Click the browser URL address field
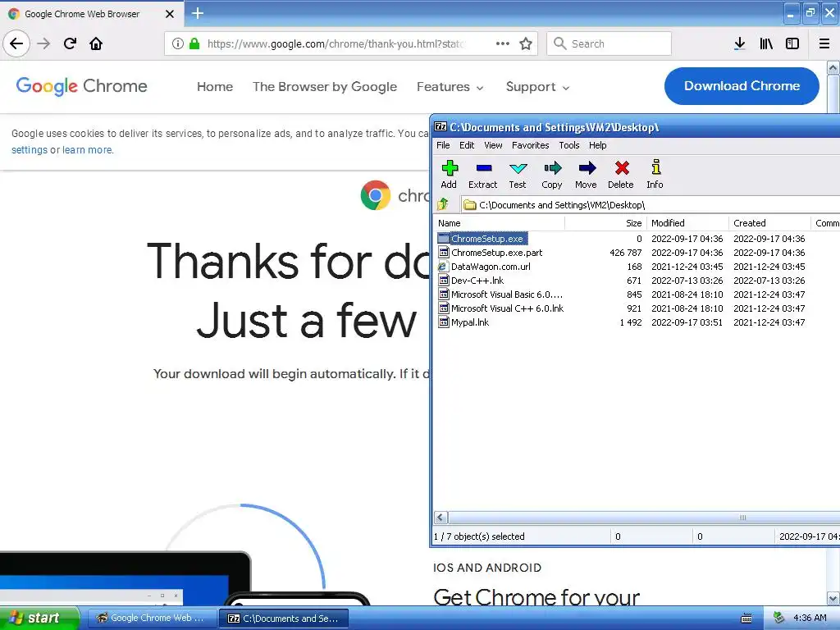The height and width of the screenshot is (630, 840). point(335,43)
